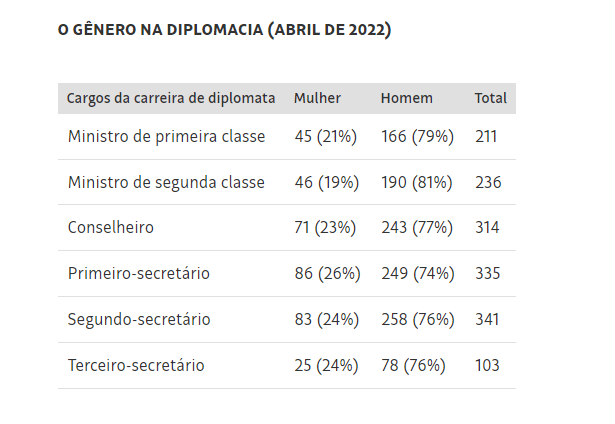Click the 'Segundo-secretário' row label
This screenshot has width=615, height=424.
click(x=139, y=319)
